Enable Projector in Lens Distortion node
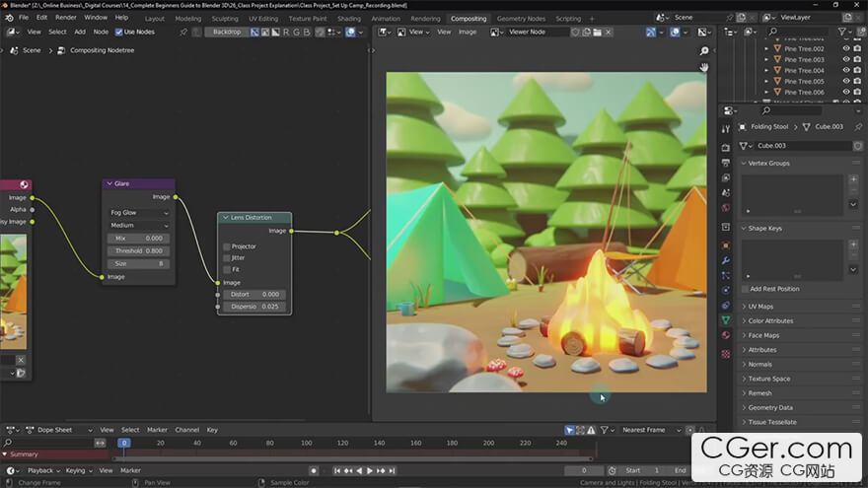The height and width of the screenshot is (488, 868). click(227, 246)
